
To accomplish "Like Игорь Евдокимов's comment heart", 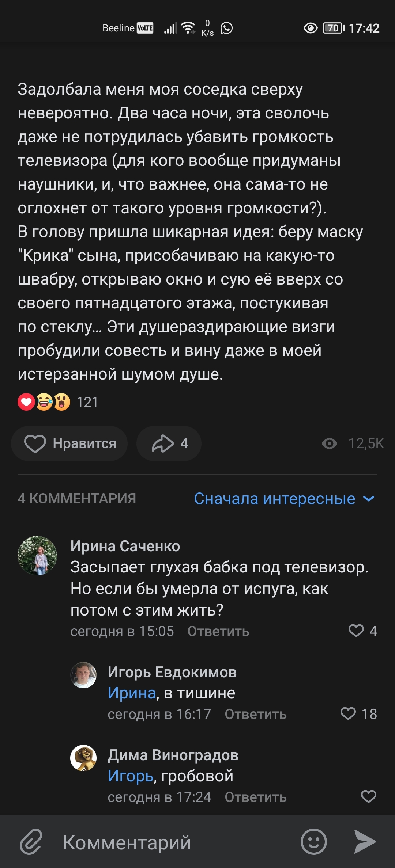I will (x=348, y=713).
